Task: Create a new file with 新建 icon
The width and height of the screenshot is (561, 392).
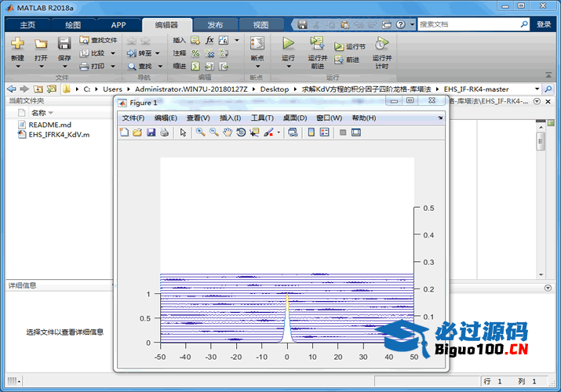Action: click(x=17, y=43)
